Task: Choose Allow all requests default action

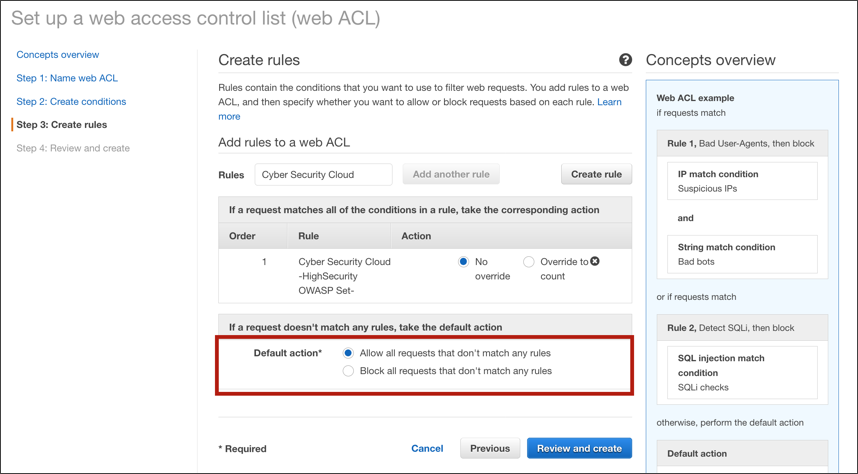Action: [348, 353]
